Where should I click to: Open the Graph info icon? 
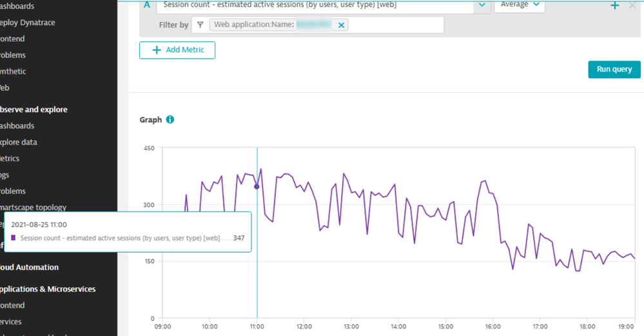point(170,120)
